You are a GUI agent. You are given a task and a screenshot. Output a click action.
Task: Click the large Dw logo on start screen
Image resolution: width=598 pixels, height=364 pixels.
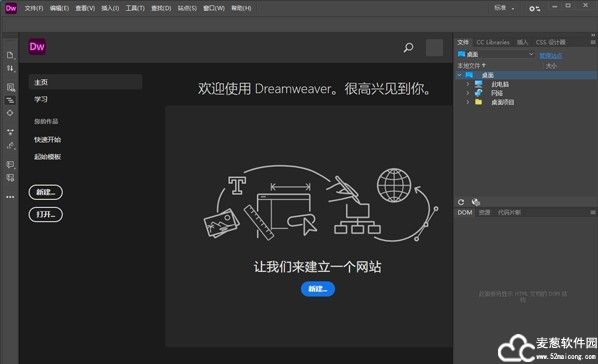tap(37, 47)
